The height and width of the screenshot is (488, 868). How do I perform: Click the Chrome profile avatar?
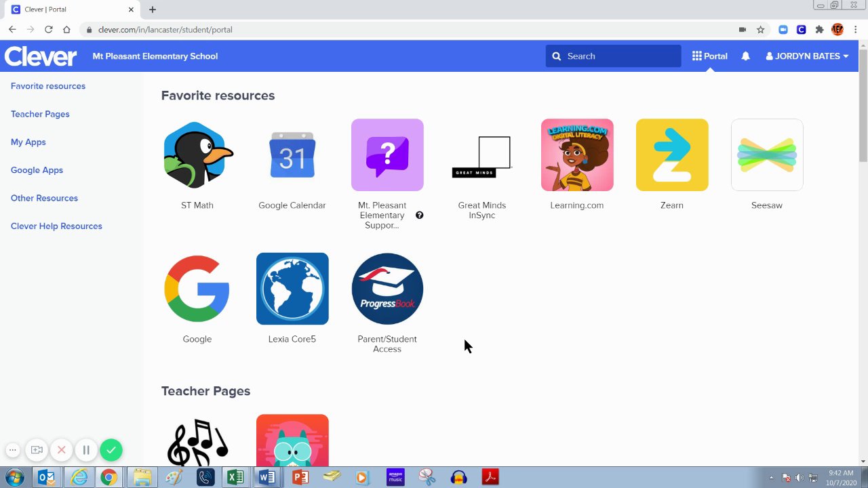pos(837,30)
